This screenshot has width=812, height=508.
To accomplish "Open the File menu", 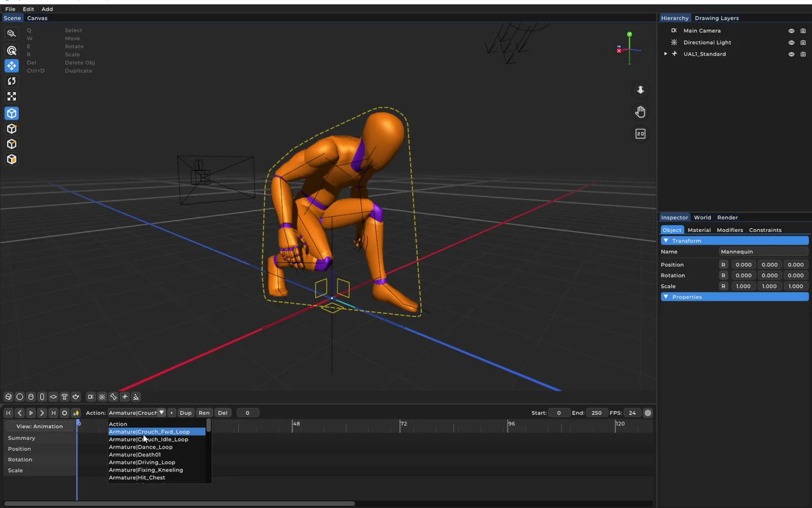I will click(10, 9).
